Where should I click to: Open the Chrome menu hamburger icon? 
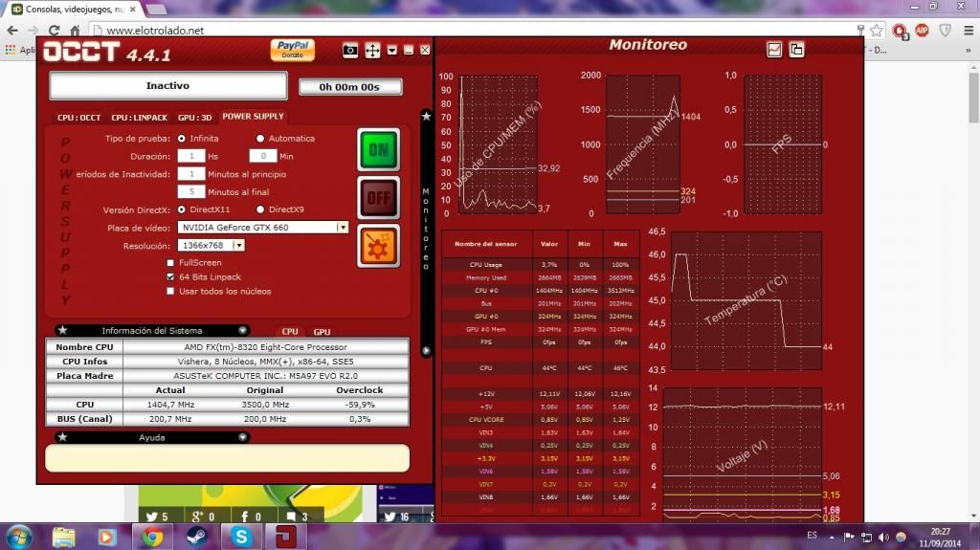(x=969, y=30)
